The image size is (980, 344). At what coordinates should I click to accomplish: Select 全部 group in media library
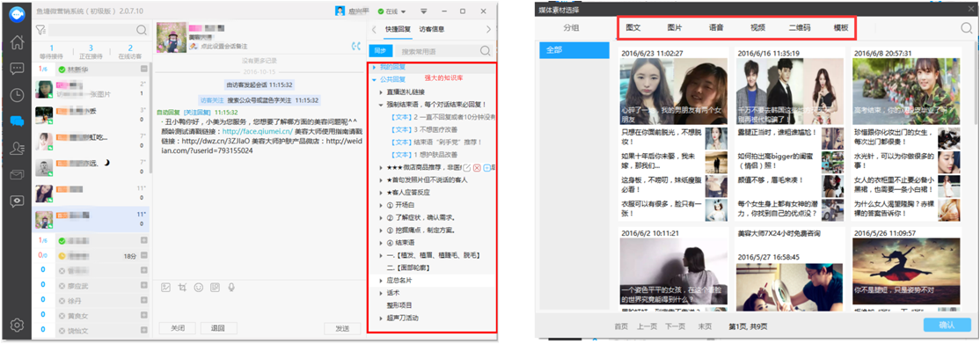pos(574,51)
